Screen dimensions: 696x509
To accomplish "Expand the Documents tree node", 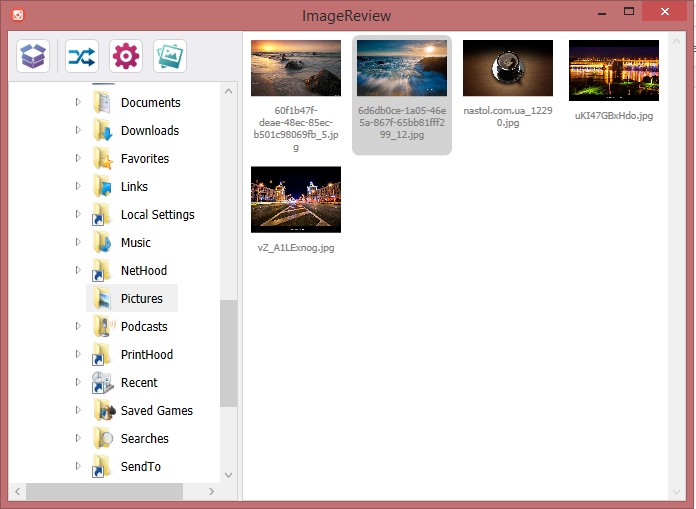I will (78, 102).
